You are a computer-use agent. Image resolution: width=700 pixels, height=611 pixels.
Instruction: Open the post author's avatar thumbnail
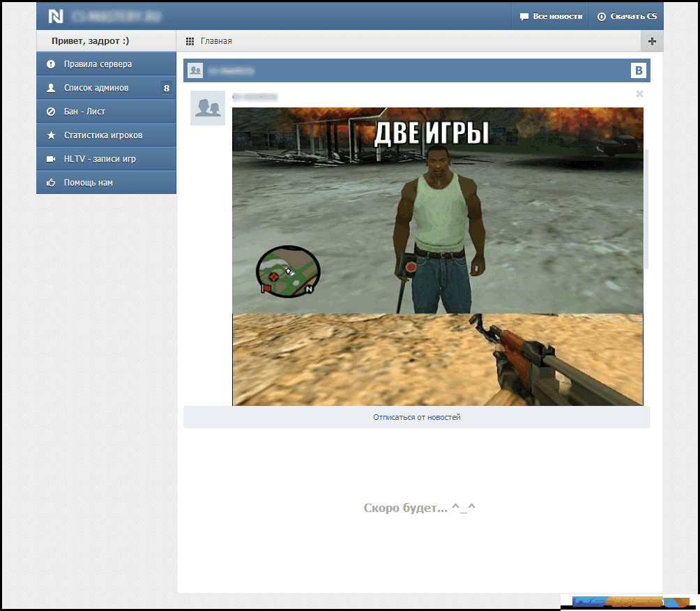[208, 108]
